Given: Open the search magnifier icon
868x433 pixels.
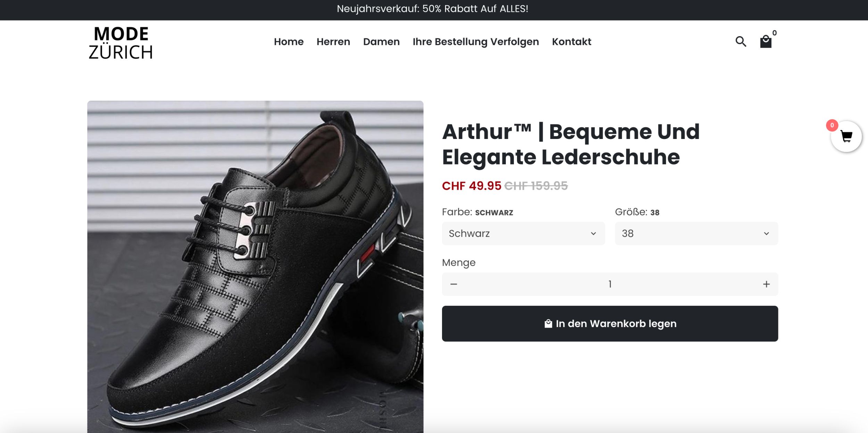Looking at the screenshot, I should [x=741, y=42].
